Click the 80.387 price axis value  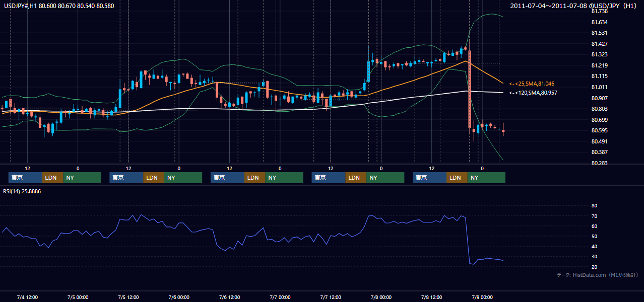599,152
